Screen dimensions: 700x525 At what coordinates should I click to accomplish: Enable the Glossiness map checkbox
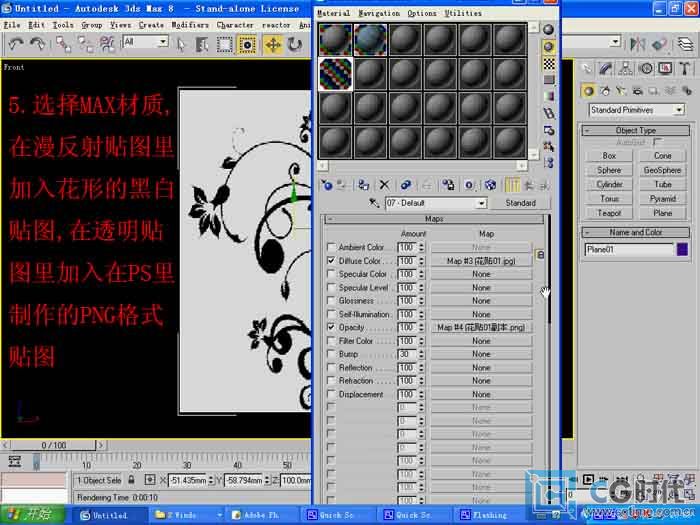click(331, 300)
